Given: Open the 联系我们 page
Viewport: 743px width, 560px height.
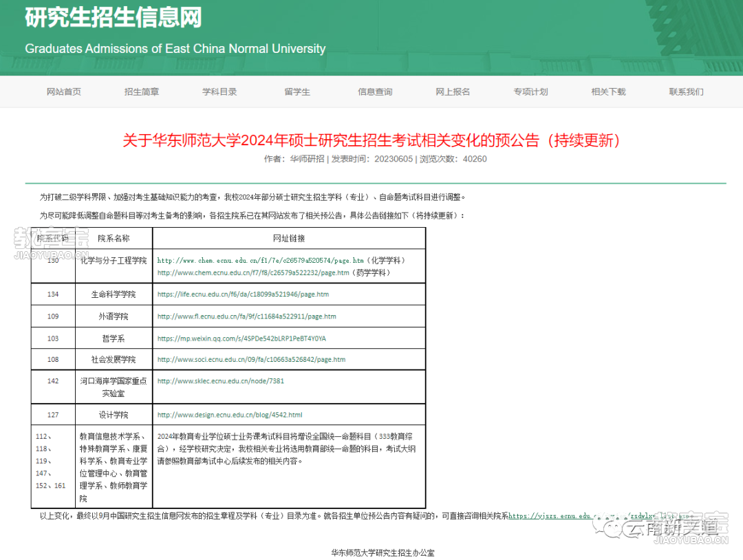Looking at the screenshot, I should (x=686, y=92).
